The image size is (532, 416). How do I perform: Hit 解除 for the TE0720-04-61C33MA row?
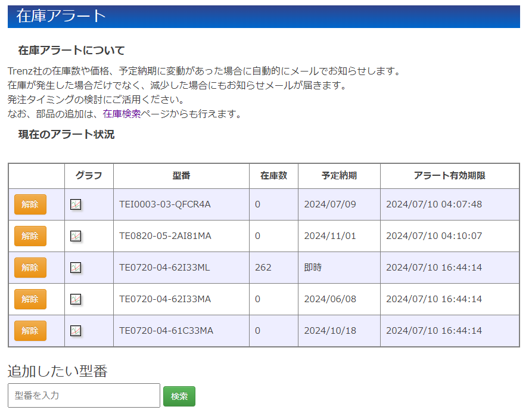[30, 331]
